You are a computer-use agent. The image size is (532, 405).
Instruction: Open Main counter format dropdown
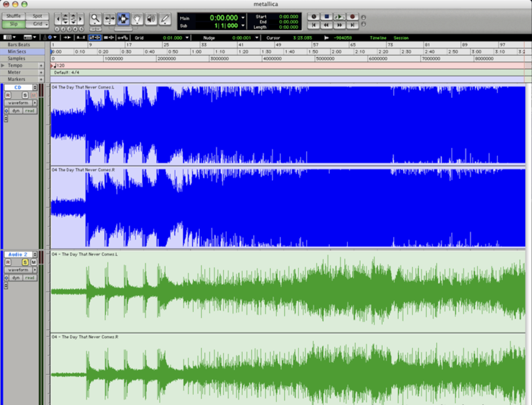[243, 18]
